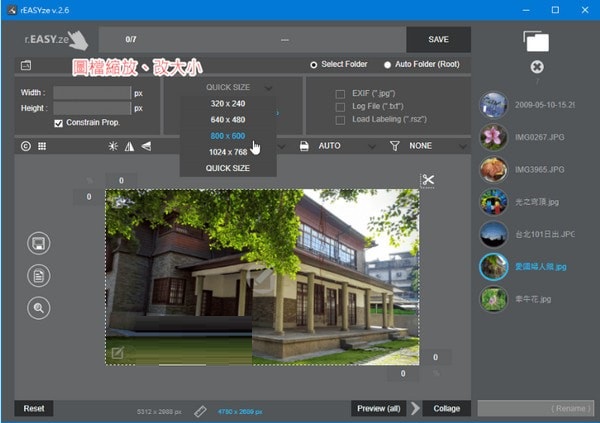Toggle Constrain Prop. checkbox
Image resolution: width=600 pixels, height=423 pixels.
click(59, 123)
